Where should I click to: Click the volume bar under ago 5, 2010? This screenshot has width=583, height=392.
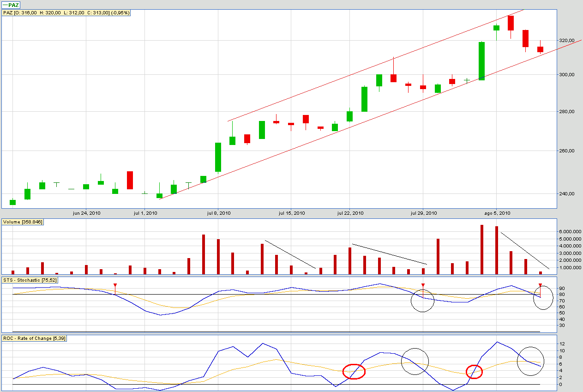497,250
